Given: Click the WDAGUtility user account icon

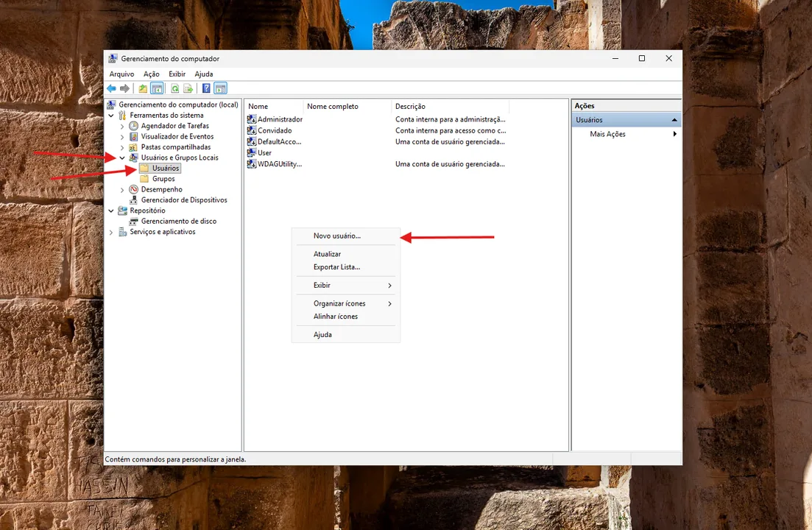Looking at the screenshot, I should click(x=252, y=164).
